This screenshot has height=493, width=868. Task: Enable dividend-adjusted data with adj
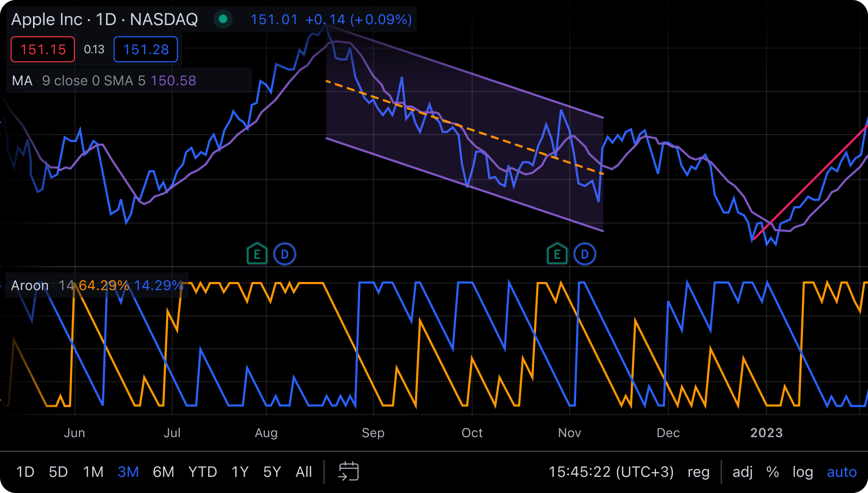tap(742, 472)
